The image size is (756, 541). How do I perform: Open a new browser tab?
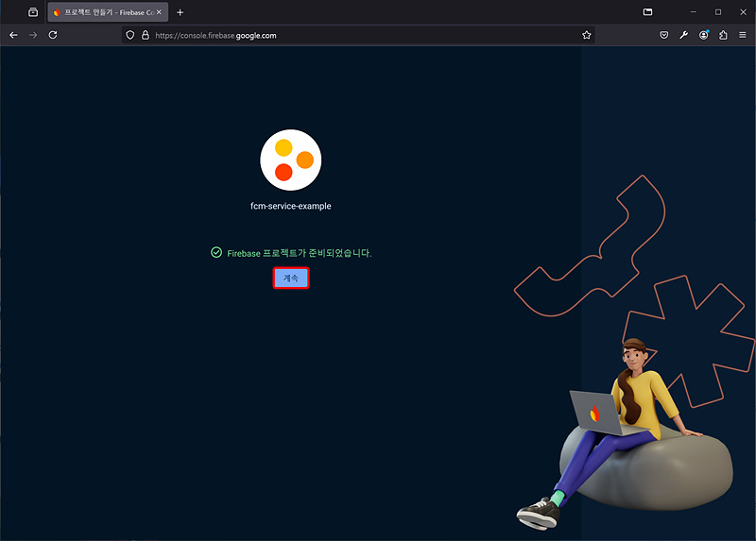pyautogui.click(x=180, y=12)
